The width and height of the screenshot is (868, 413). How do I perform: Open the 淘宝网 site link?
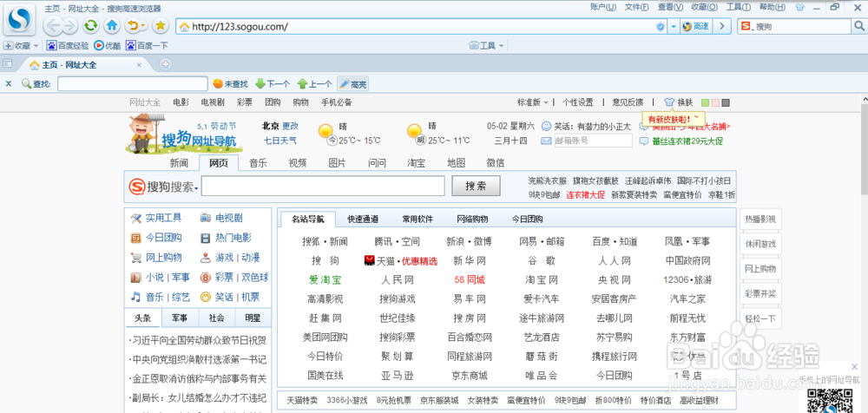tap(542, 280)
